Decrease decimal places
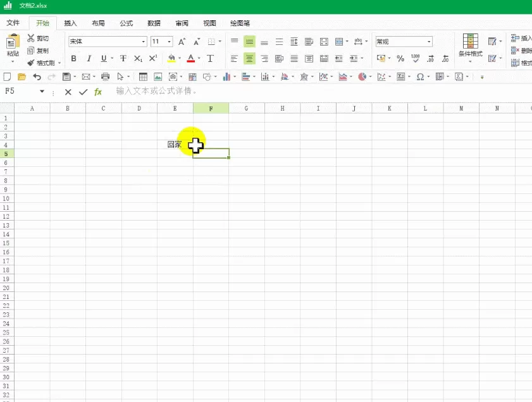Image resolution: width=532 pixels, height=402 pixels. click(x=445, y=59)
